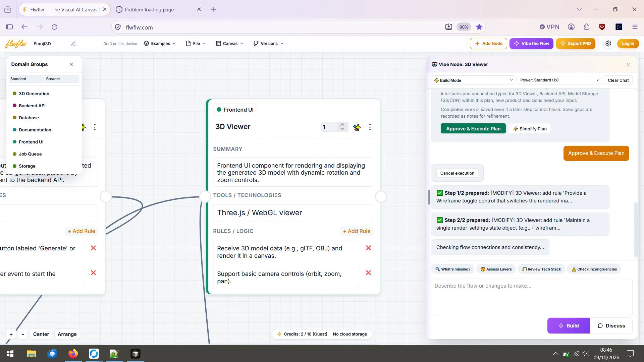Click green Approve & Execute Plan button
Screen dimensions: 644x362
[473, 129]
